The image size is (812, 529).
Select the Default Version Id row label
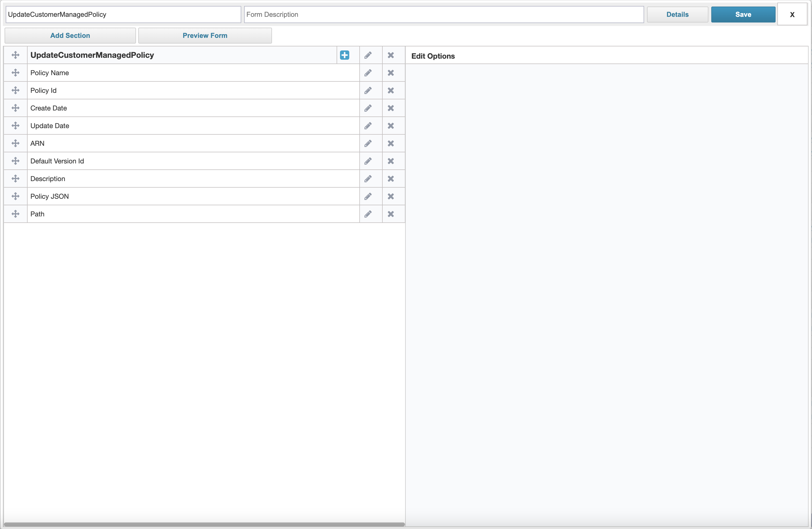click(x=57, y=161)
